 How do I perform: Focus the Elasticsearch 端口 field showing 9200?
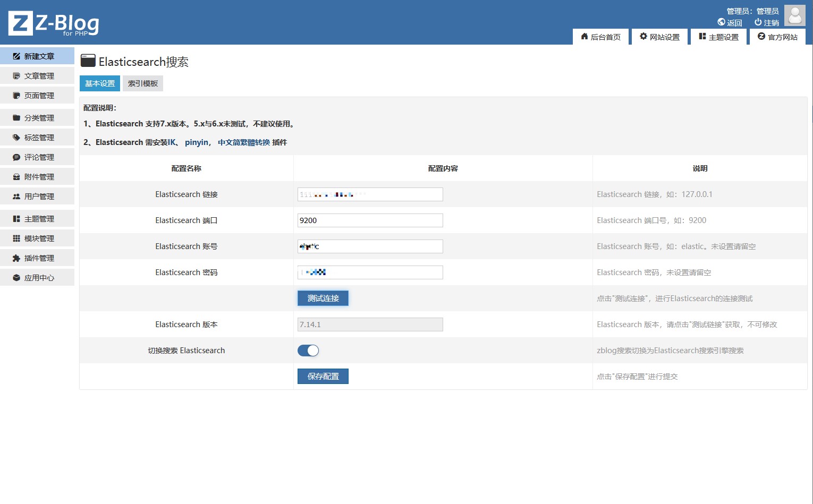click(370, 220)
